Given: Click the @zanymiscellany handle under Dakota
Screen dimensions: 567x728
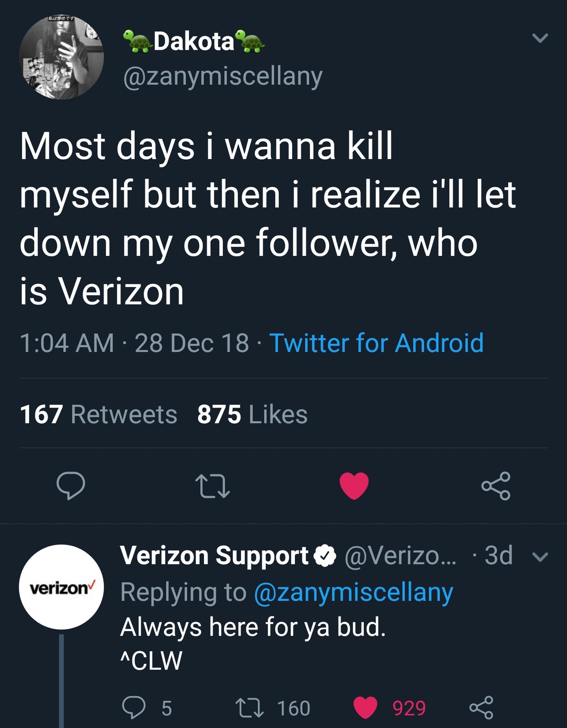Looking at the screenshot, I should click(x=223, y=76).
